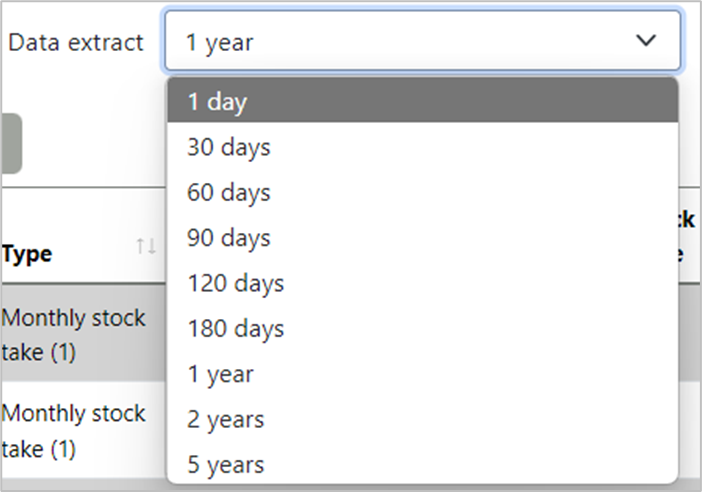
Task: Select the highlighted 1 day option
Action: [x=422, y=101]
